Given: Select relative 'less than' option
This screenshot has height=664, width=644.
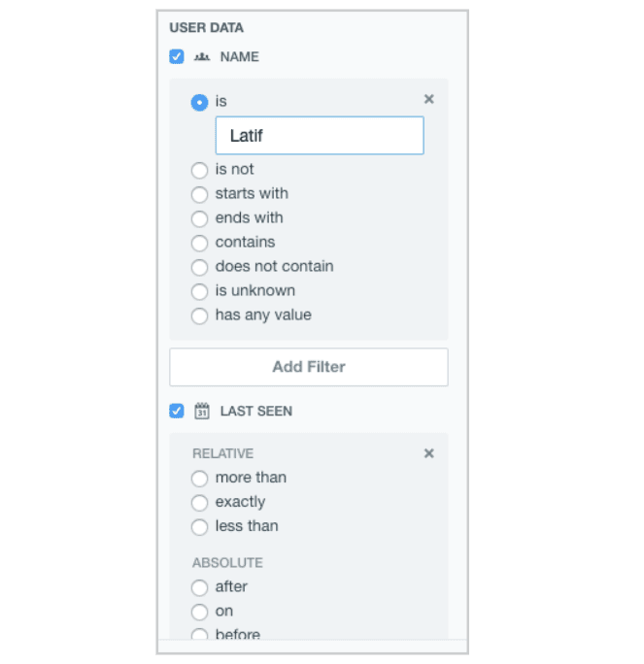Looking at the screenshot, I should (x=199, y=527).
